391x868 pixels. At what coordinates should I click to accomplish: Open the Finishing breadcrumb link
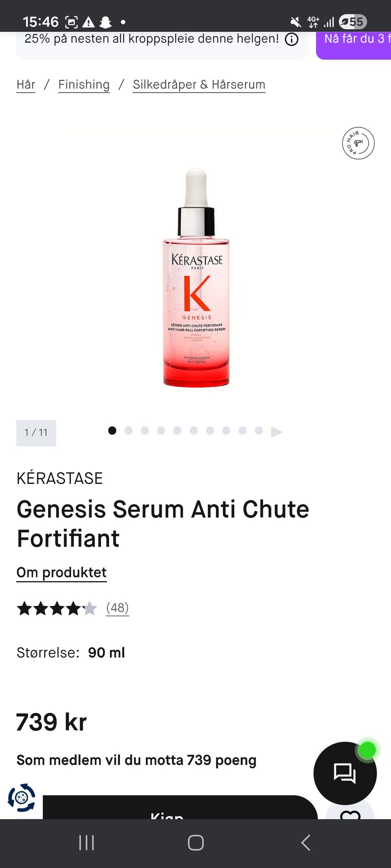click(84, 85)
